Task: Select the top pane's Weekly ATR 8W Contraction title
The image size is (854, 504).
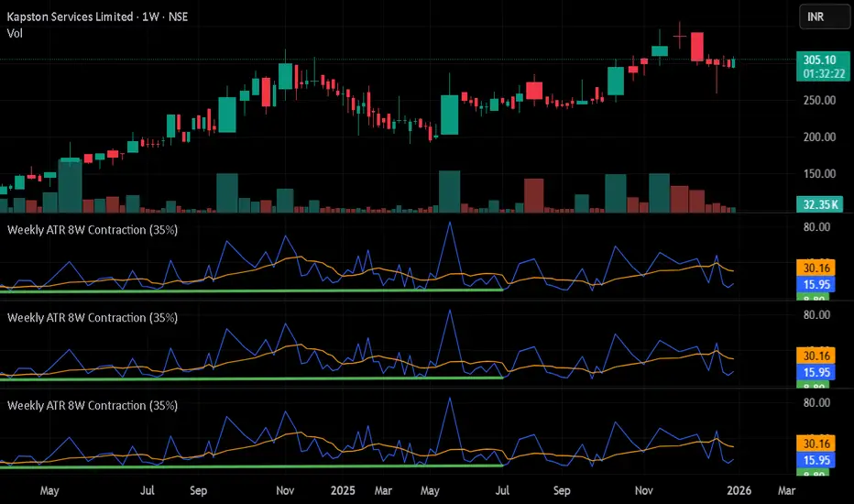Action: click(x=93, y=230)
